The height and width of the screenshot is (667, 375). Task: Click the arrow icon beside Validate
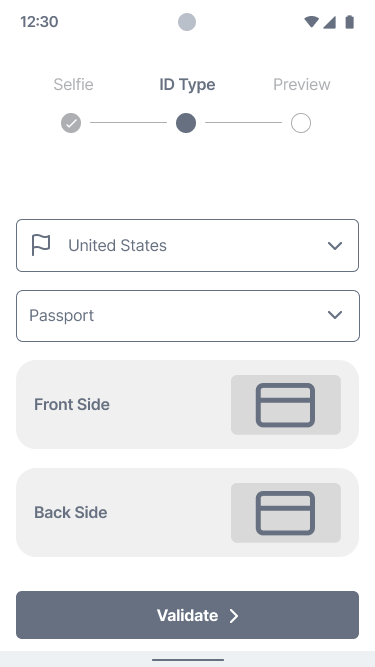coord(234,616)
